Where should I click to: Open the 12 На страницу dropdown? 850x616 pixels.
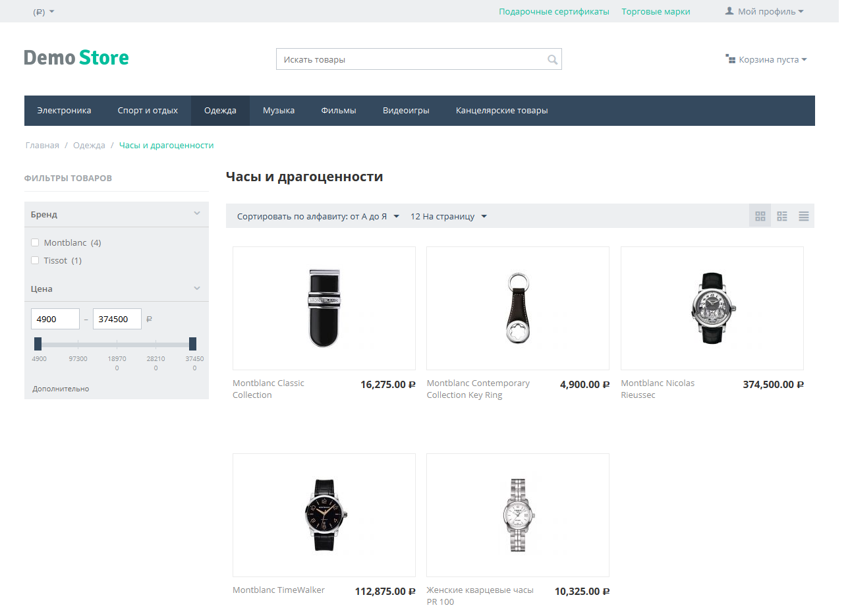[x=449, y=216]
